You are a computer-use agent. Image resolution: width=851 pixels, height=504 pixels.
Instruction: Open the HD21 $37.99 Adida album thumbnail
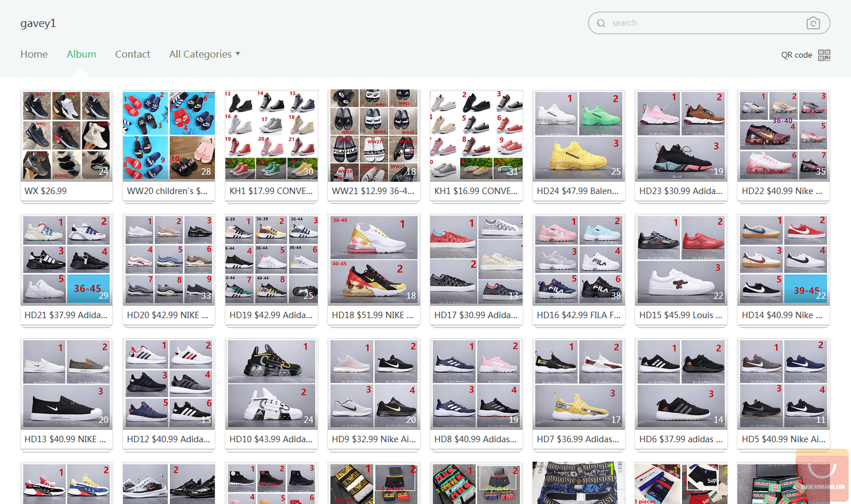(67, 259)
